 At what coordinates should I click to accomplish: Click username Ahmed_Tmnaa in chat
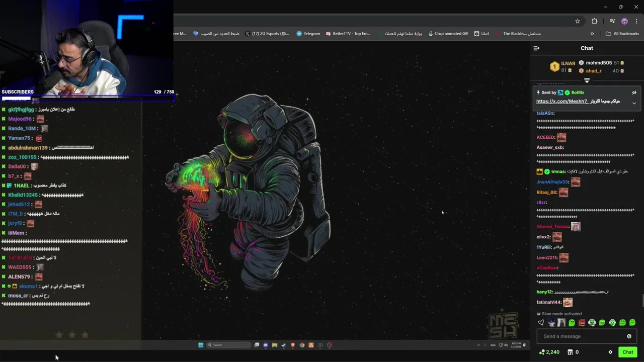click(x=552, y=226)
